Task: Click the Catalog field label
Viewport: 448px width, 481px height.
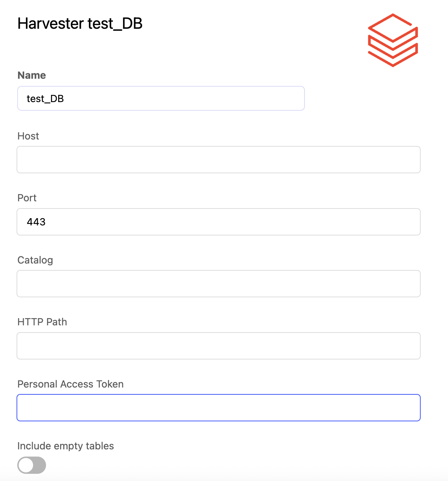Action: point(35,260)
